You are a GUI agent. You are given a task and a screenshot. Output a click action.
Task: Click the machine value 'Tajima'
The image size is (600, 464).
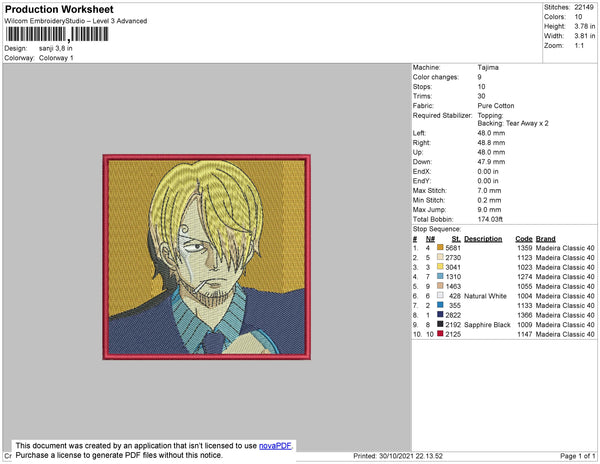(x=488, y=67)
